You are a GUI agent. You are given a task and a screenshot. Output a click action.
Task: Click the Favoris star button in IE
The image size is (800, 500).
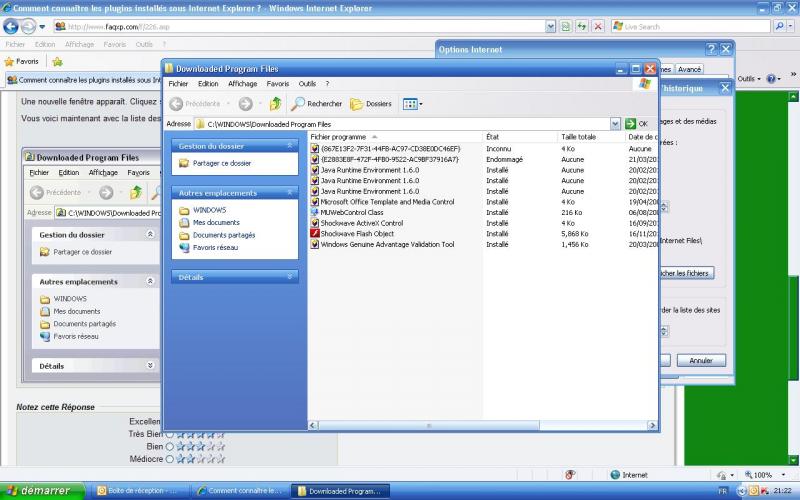(21, 61)
